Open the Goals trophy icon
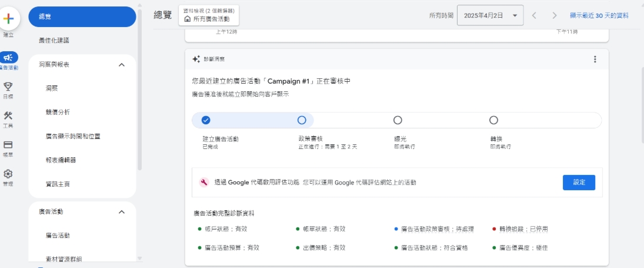 point(8,87)
